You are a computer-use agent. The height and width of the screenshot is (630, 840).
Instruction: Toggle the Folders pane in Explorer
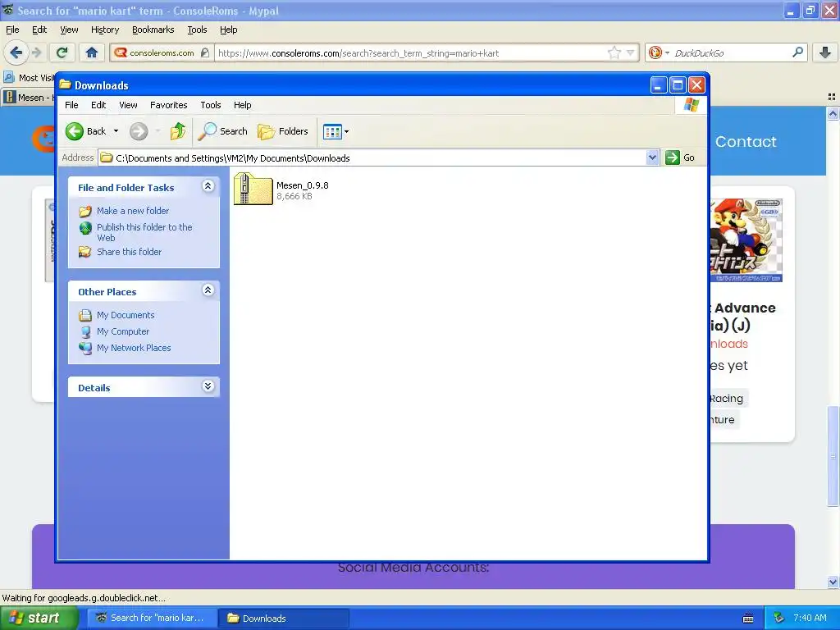[x=283, y=131]
